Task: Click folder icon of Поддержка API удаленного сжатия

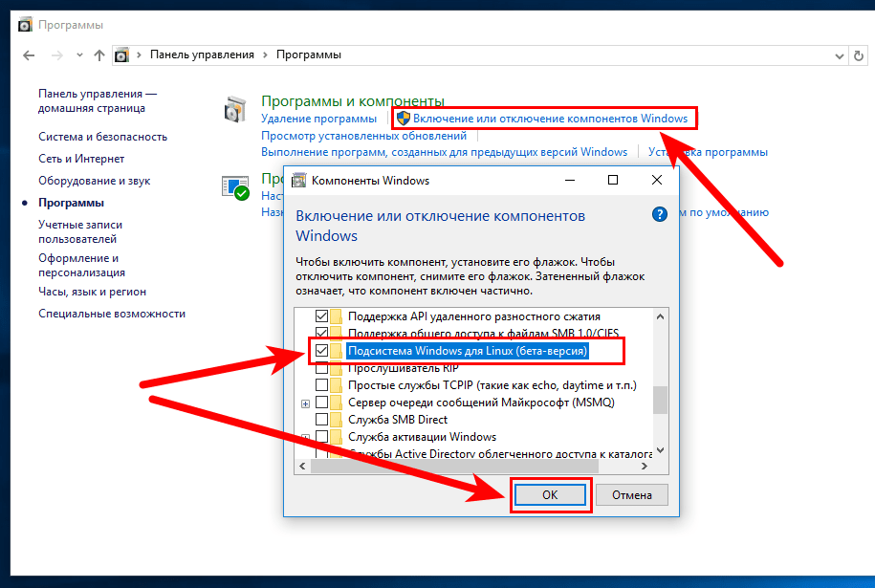Action: coord(336,316)
